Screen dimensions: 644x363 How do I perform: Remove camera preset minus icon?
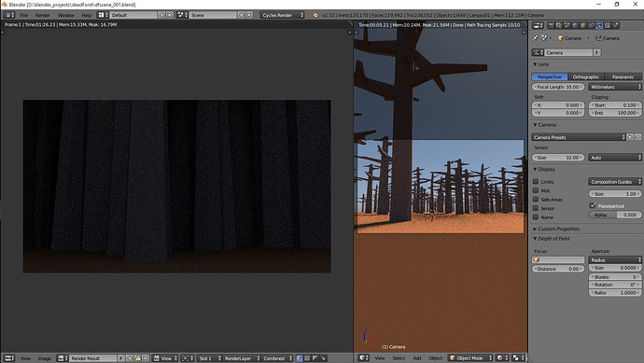[637, 137]
